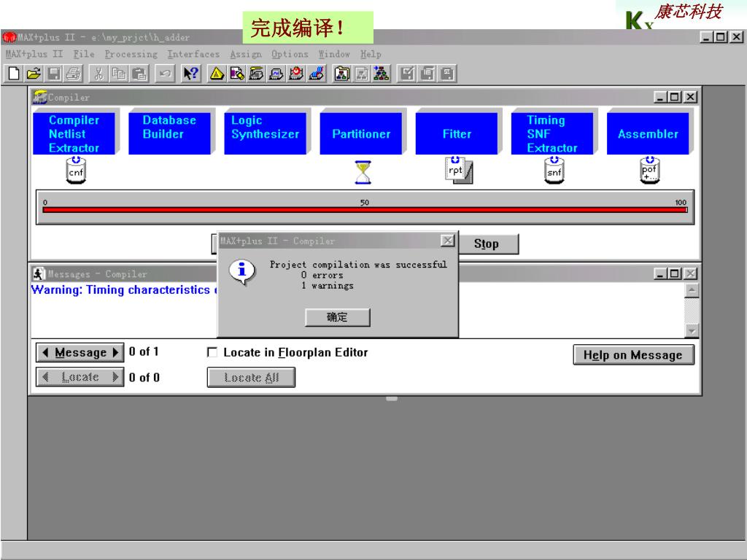This screenshot has height=560, width=747.
Task: Open the Interfaces menu
Action: [x=193, y=54]
